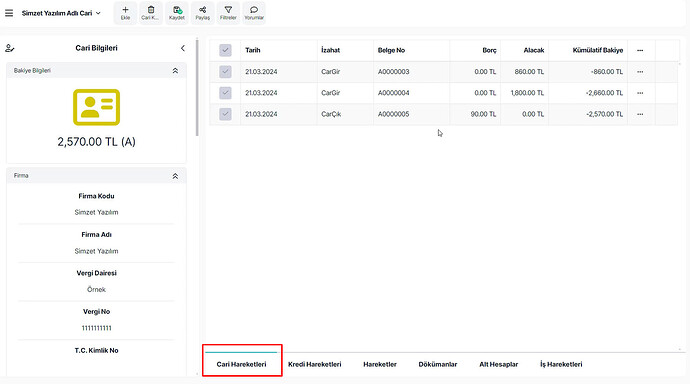690x384 pixels.
Task: Switch to the Hareketler tab
Action: click(380, 364)
